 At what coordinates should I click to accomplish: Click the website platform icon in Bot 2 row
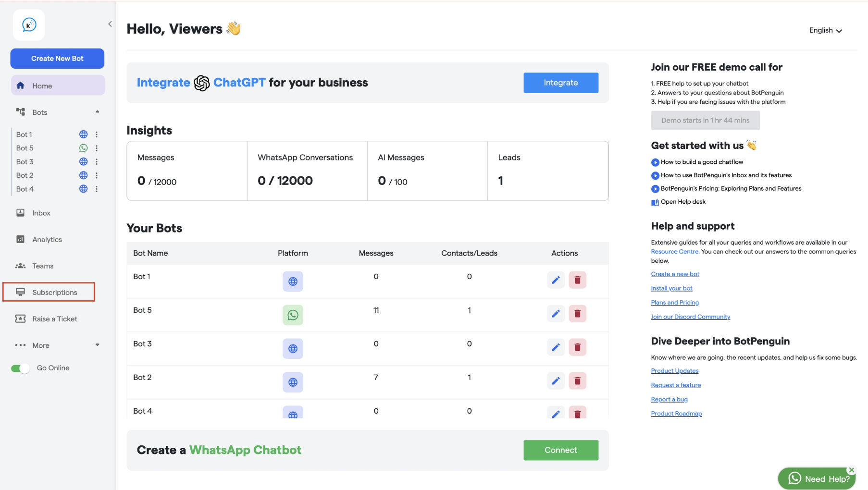293,382
